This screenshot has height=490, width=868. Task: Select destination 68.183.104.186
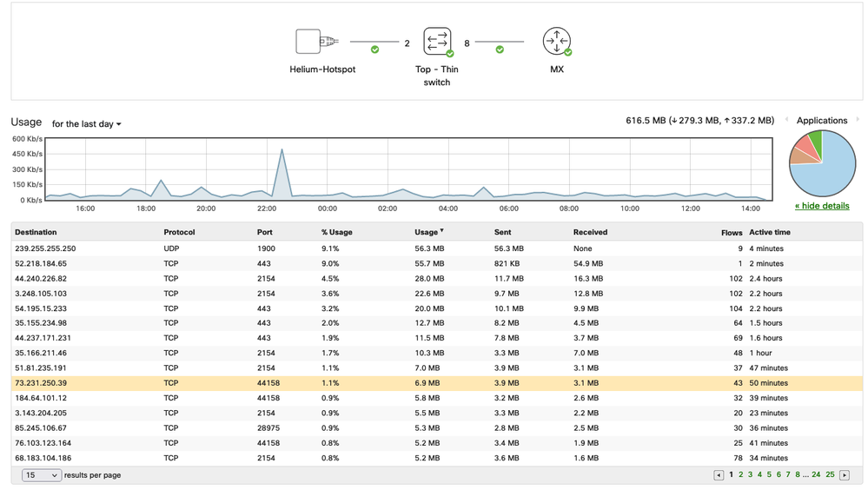tap(43, 457)
